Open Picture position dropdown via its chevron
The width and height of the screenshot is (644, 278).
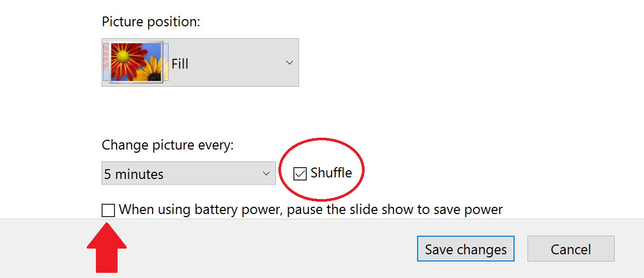tap(289, 62)
